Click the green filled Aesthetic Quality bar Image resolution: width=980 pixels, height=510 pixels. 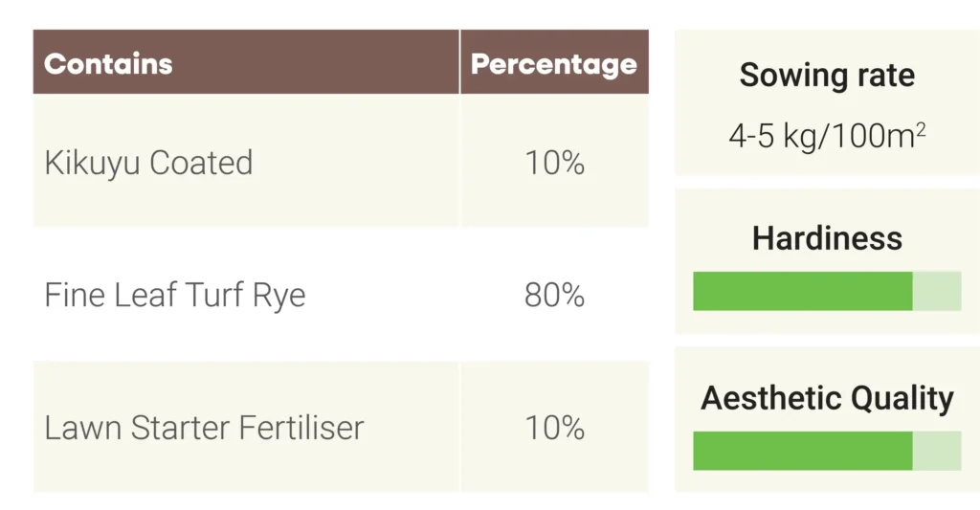click(802, 451)
